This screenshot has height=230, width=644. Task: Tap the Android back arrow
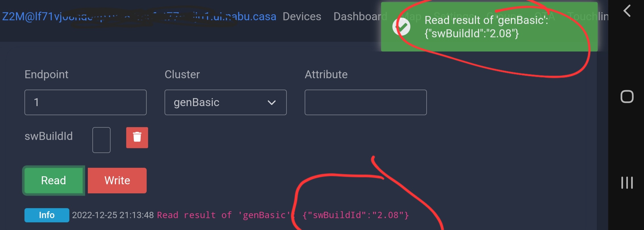click(627, 11)
